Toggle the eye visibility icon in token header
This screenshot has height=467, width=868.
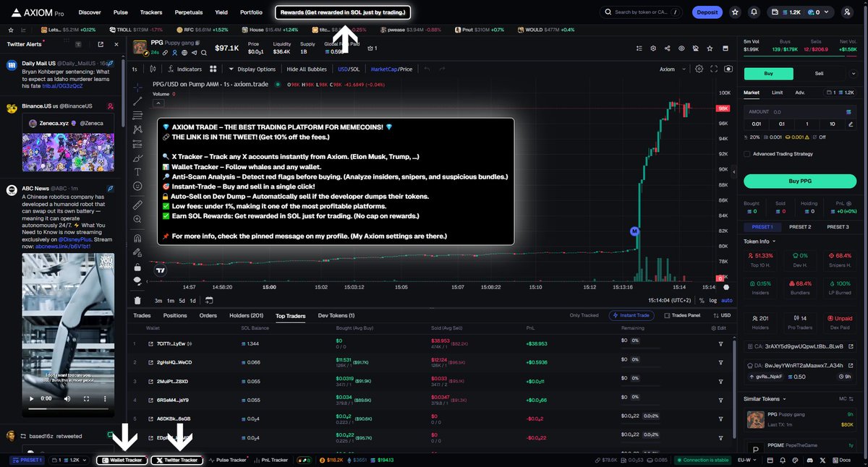point(681,48)
